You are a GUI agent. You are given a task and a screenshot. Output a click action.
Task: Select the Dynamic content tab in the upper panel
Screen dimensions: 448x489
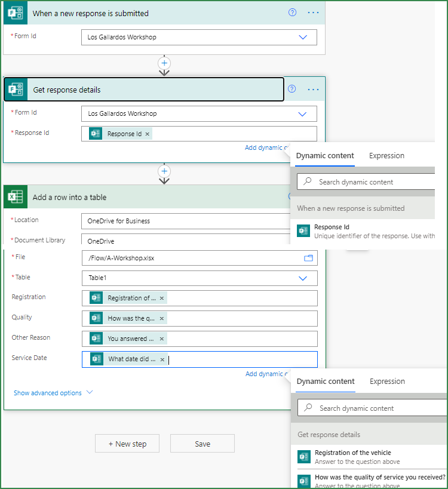click(x=325, y=156)
